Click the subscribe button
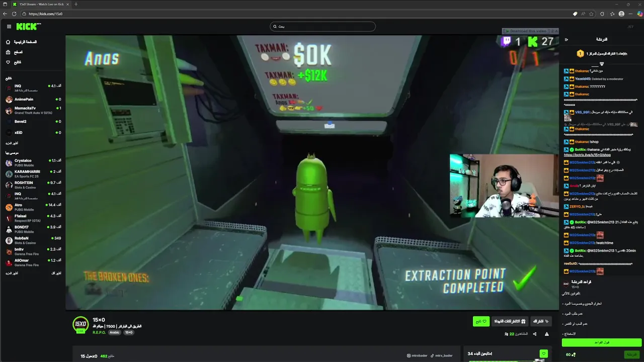This screenshot has width=644, height=362. point(541,321)
